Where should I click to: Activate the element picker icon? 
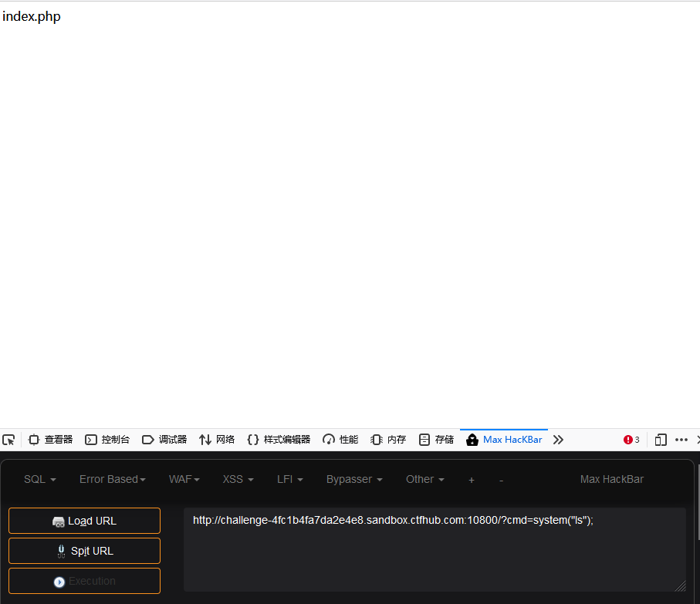click(x=8, y=440)
